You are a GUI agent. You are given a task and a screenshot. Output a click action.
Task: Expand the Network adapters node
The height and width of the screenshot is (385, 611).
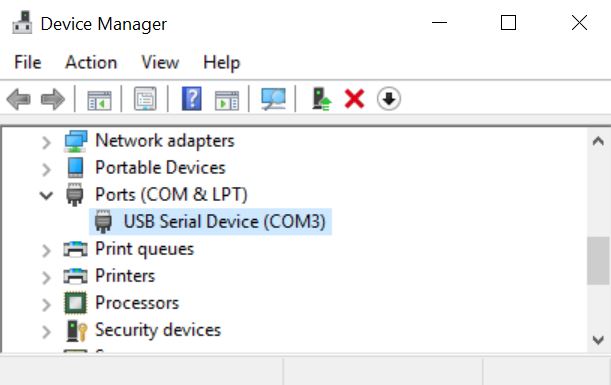pos(46,142)
